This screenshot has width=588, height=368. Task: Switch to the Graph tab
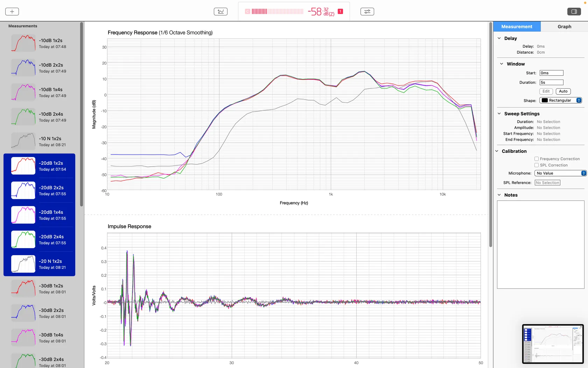coord(564,27)
